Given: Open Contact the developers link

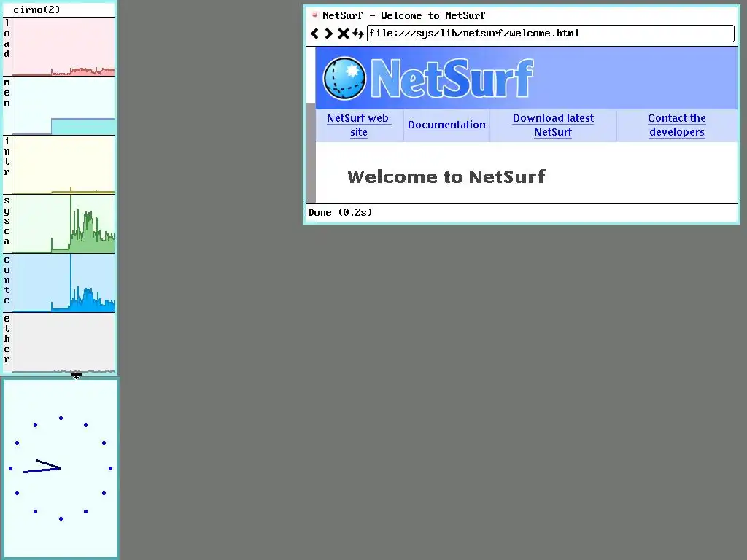Looking at the screenshot, I should [676, 125].
